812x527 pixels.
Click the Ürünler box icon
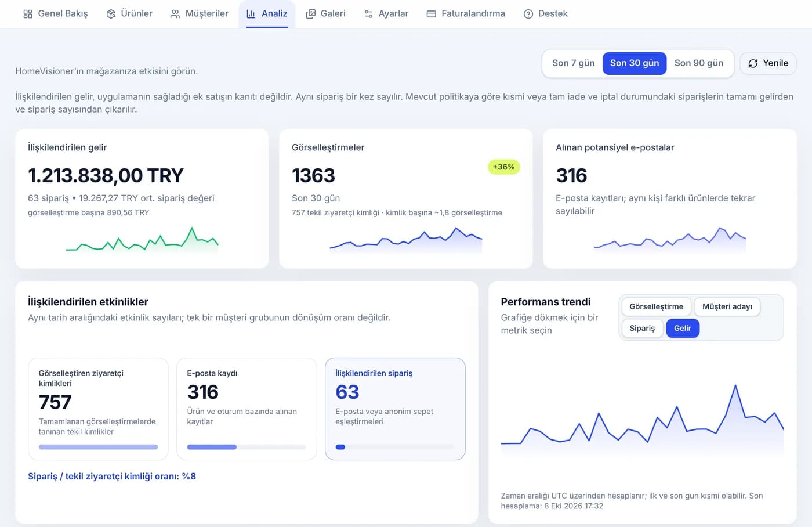111,14
